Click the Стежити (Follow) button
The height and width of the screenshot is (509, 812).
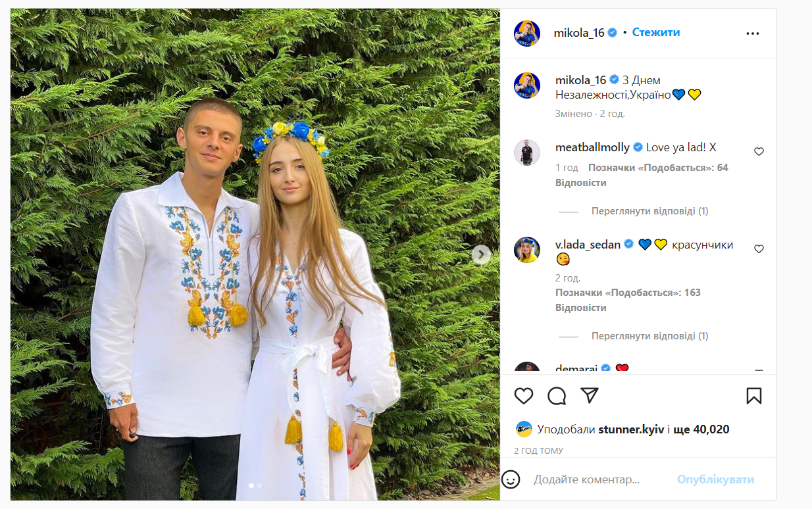(655, 32)
